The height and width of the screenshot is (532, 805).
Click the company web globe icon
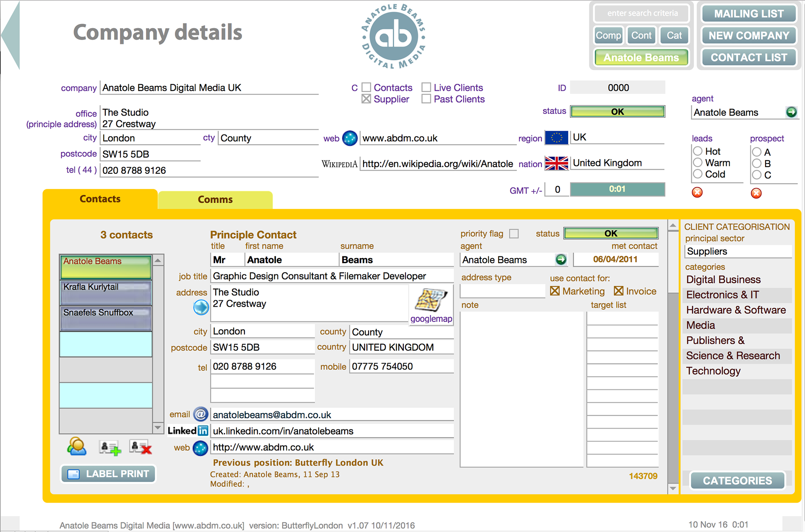[350, 138]
